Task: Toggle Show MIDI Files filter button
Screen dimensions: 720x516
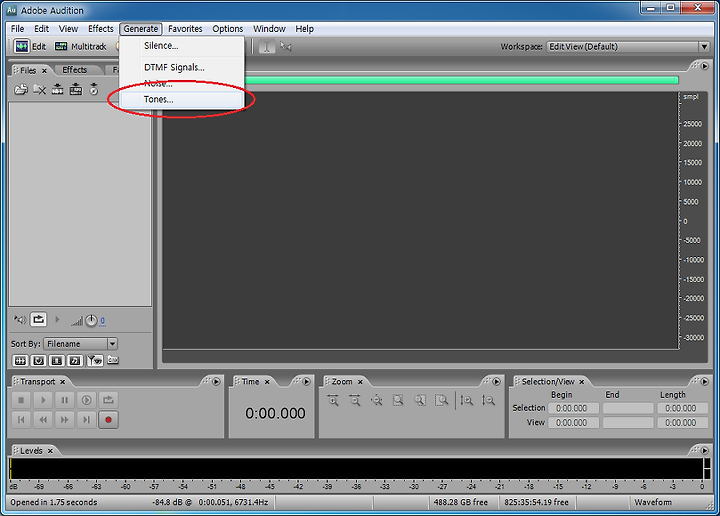Action: point(75,361)
